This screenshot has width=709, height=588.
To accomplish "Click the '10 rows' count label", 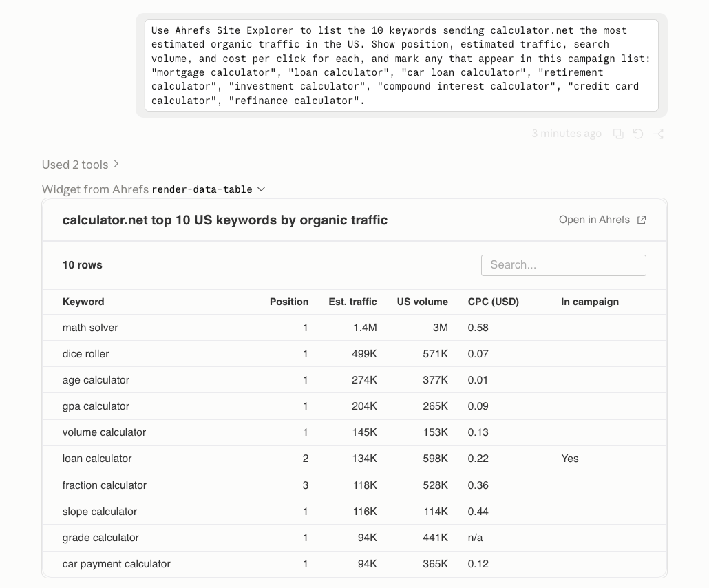I will pos(83,266).
